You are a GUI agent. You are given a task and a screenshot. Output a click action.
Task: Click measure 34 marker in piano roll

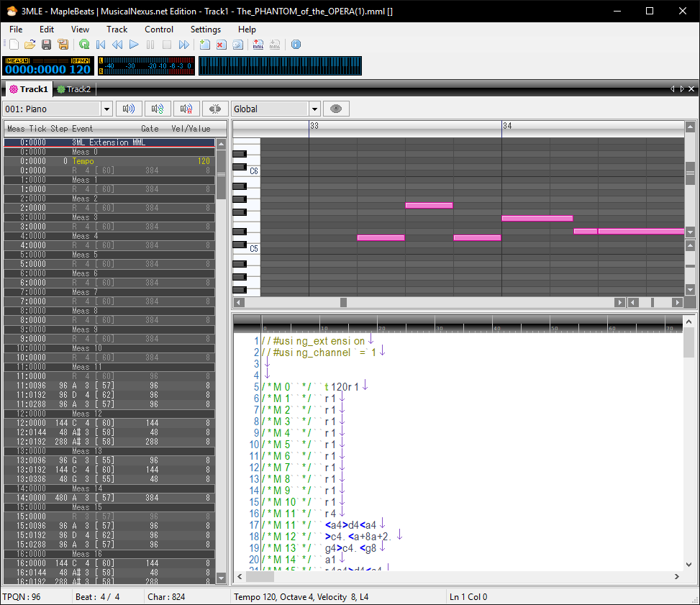507,126
